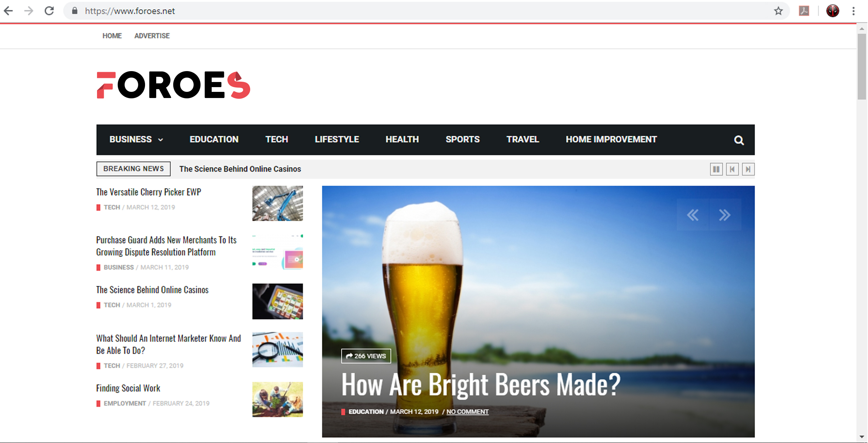Image resolution: width=868 pixels, height=443 pixels.
Task: Open the browser profile avatar
Action: pyautogui.click(x=832, y=11)
